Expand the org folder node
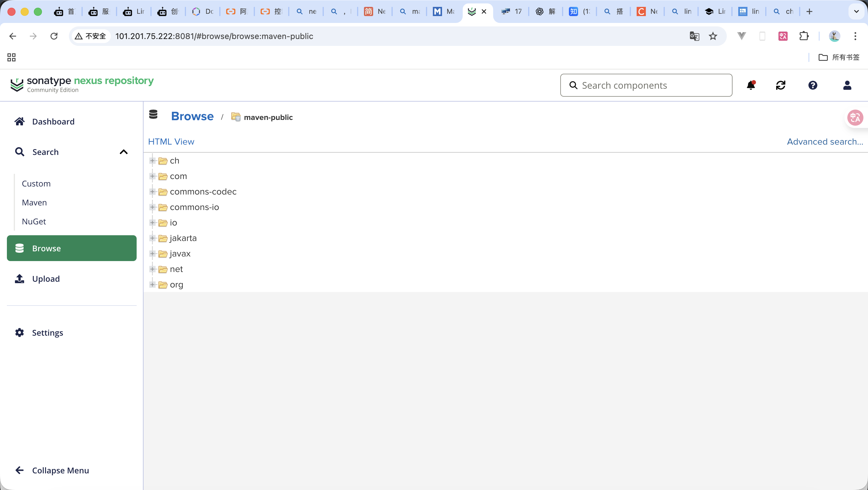This screenshot has width=868, height=490. 152,285
